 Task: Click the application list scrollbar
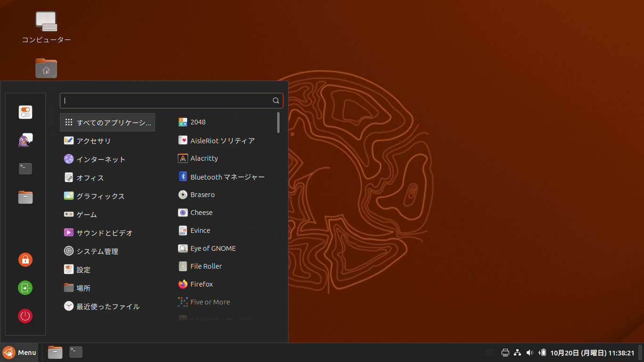point(279,123)
